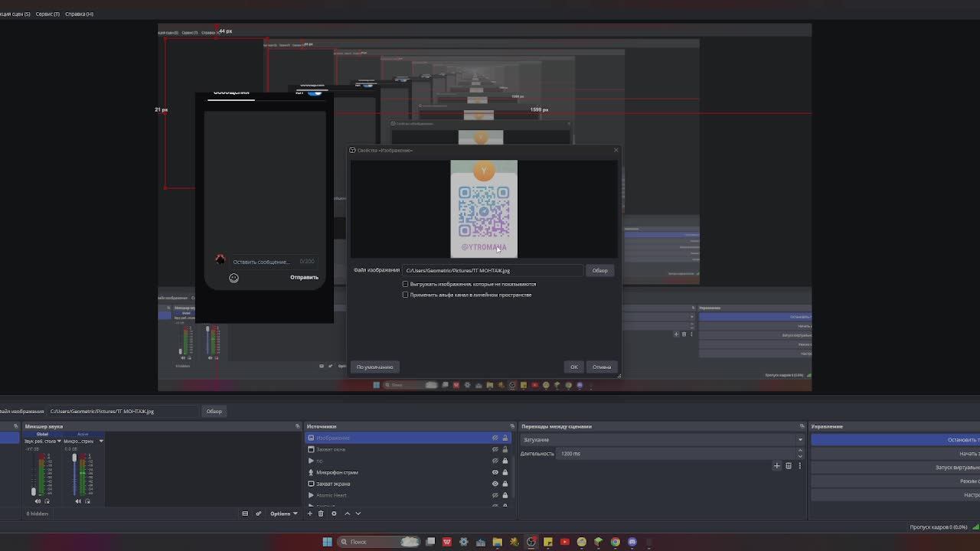
Task: Mute the Микрофон стрим audio channel speaker
Action: coord(77,501)
